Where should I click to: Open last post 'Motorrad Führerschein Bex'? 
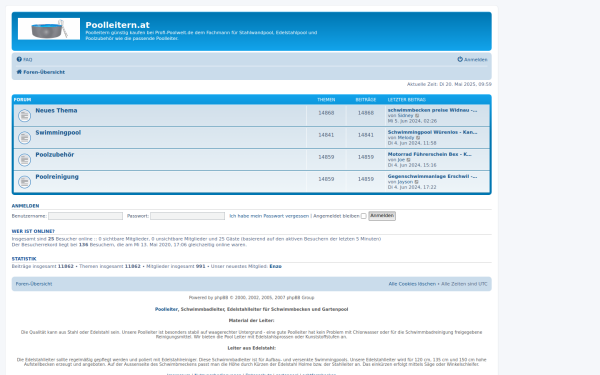(x=429, y=155)
